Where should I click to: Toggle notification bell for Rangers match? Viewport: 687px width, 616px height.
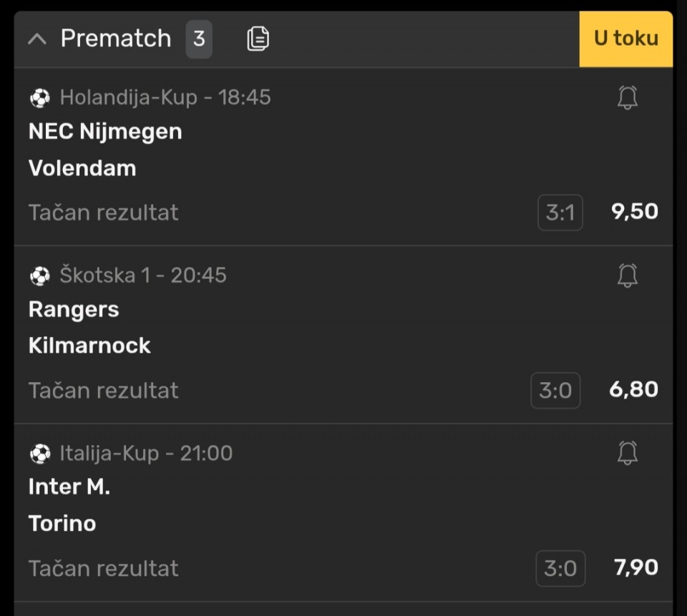point(628,275)
